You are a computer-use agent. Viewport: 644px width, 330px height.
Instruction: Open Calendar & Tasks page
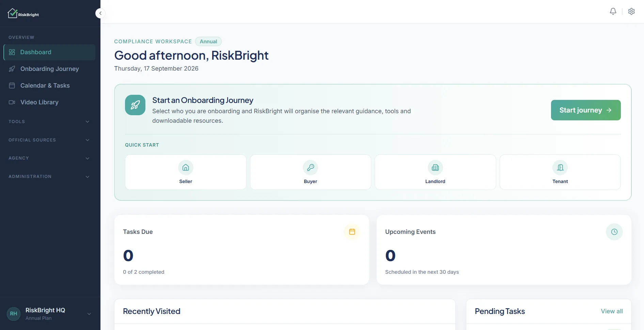49,86
